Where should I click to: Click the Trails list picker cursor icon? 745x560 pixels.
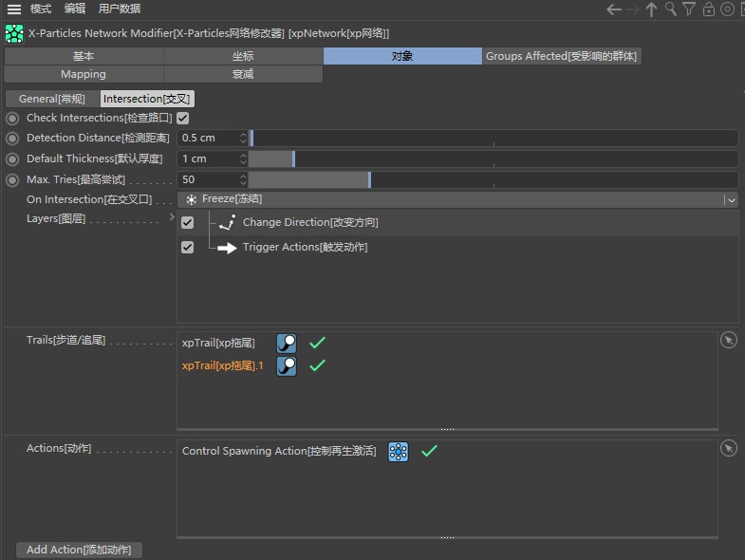(728, 341)
